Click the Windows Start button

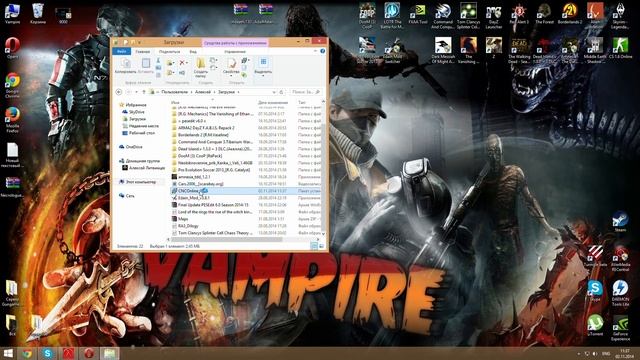[x=8, y=353]
